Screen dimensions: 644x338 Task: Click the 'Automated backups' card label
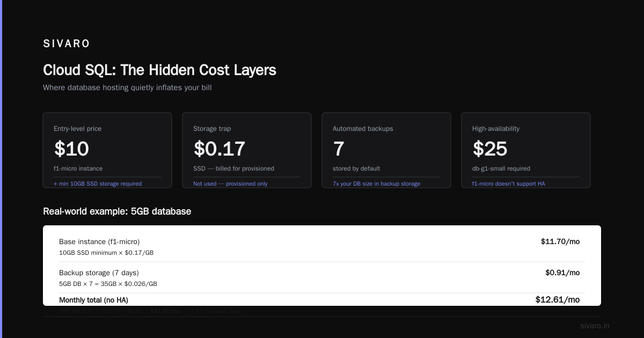363,129
